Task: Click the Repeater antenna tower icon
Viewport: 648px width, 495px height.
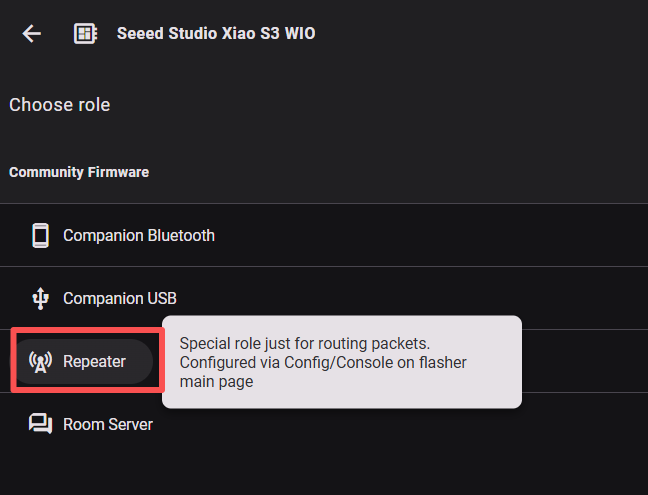Action: [x=40, y=361]
